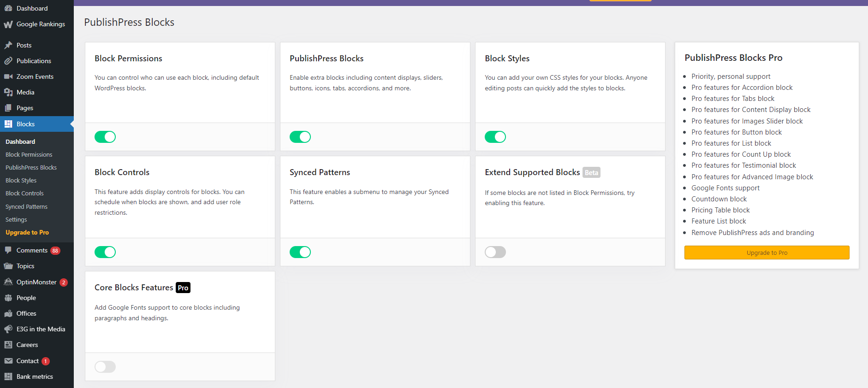
Task: Select Dashboard in the Blocks submenu
Action: pyautogui.click(x=20, y=141)
